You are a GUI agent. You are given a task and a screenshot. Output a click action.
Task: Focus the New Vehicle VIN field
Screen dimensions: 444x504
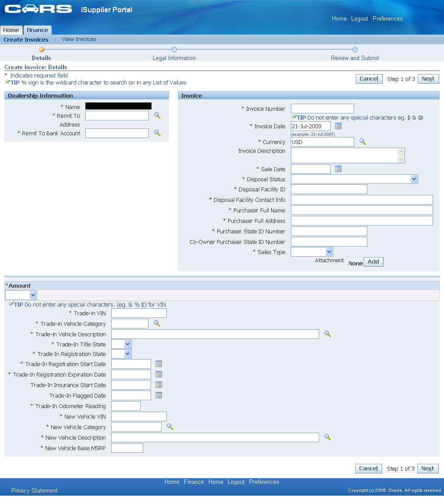139,416
